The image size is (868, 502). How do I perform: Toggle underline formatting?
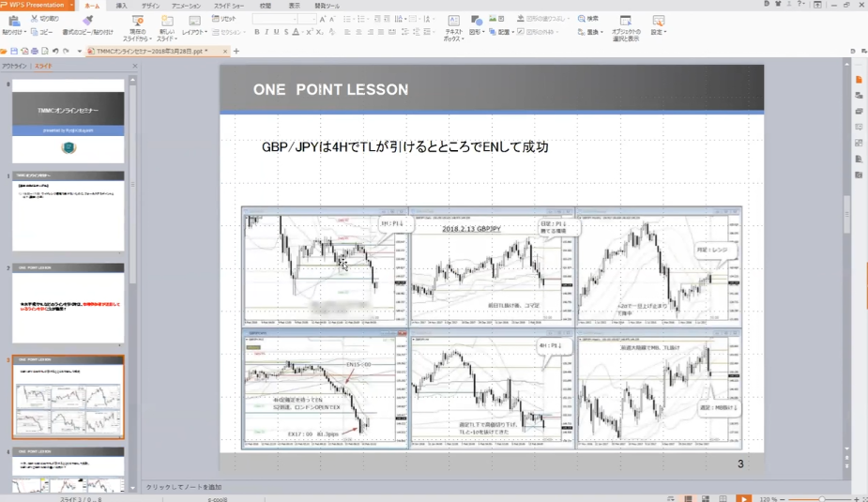276,32
